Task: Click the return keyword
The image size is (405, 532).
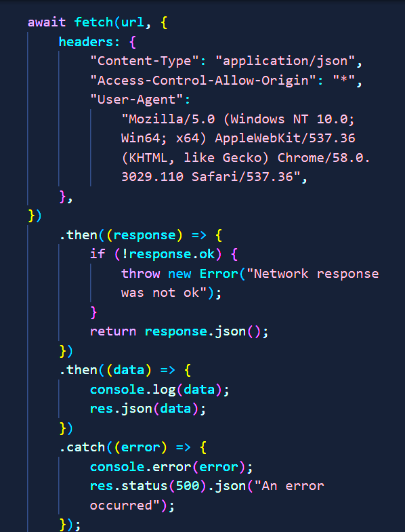Action: click(x=113, y=331)
